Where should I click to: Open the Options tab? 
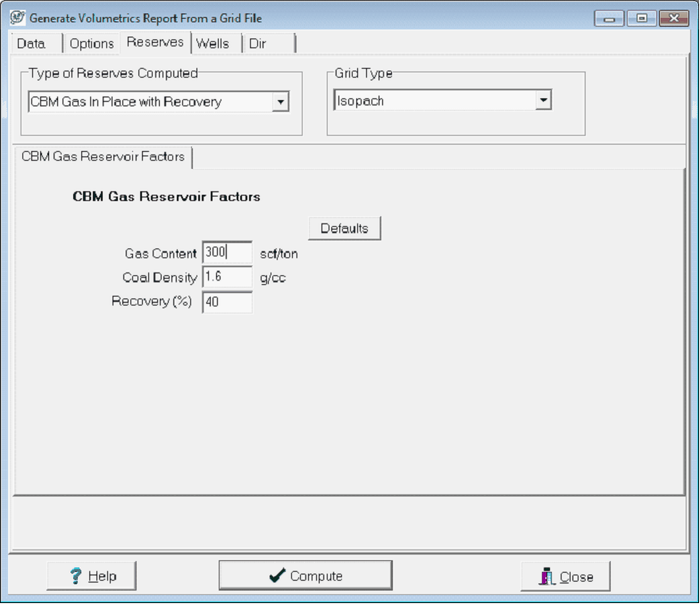coord(92,43)
